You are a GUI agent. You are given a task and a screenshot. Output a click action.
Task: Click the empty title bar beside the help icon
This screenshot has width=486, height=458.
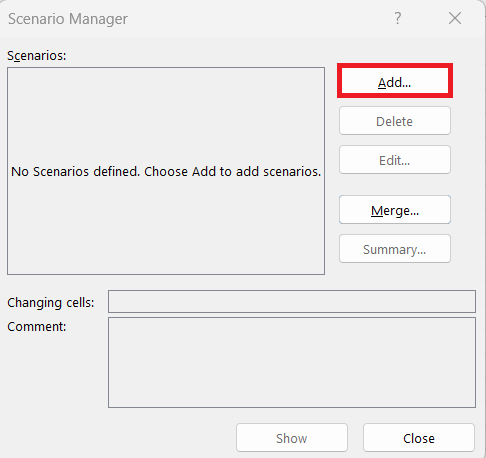click(260, 18)
